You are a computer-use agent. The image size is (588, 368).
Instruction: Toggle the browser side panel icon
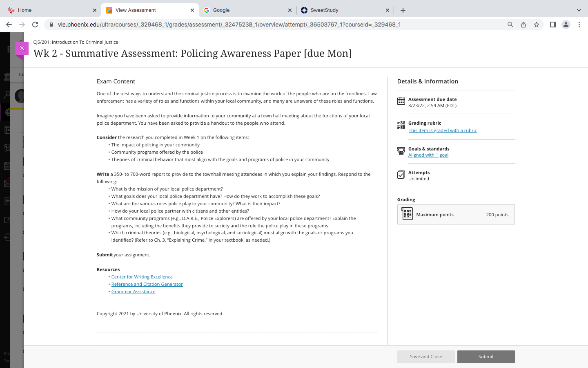click(553, 25)
